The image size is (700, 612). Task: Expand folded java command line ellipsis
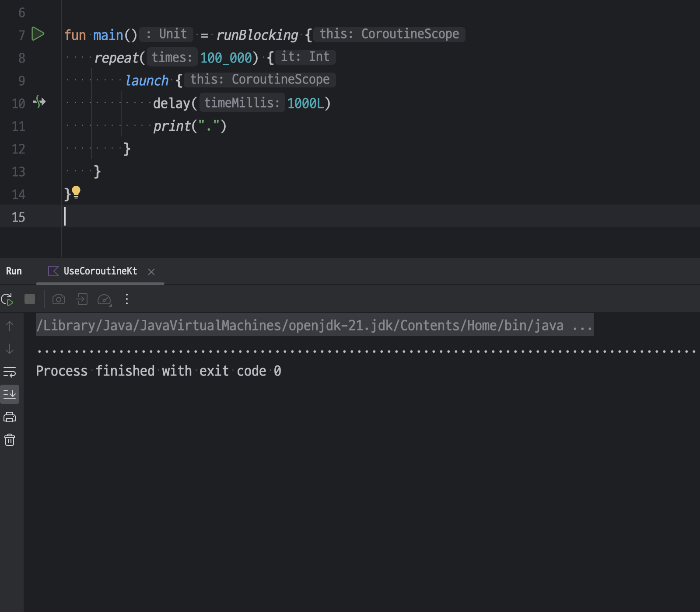(x=582, y=325)
